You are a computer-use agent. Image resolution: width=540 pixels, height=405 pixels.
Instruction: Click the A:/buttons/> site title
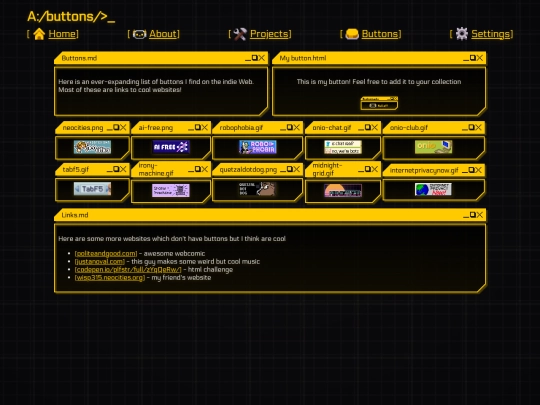(71, 17)
